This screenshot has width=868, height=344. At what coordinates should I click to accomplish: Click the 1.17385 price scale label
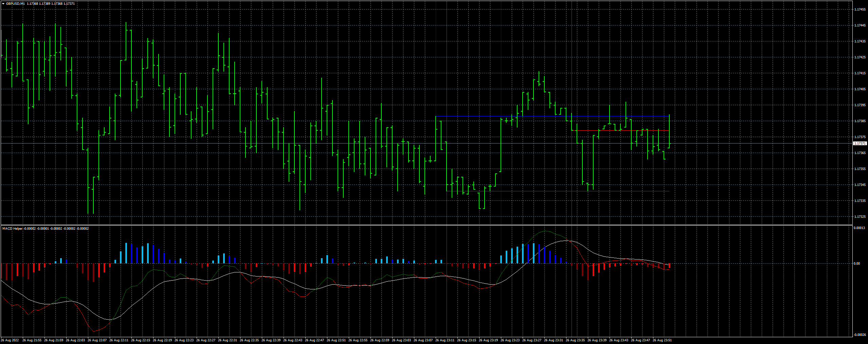(x=860, y=121)
